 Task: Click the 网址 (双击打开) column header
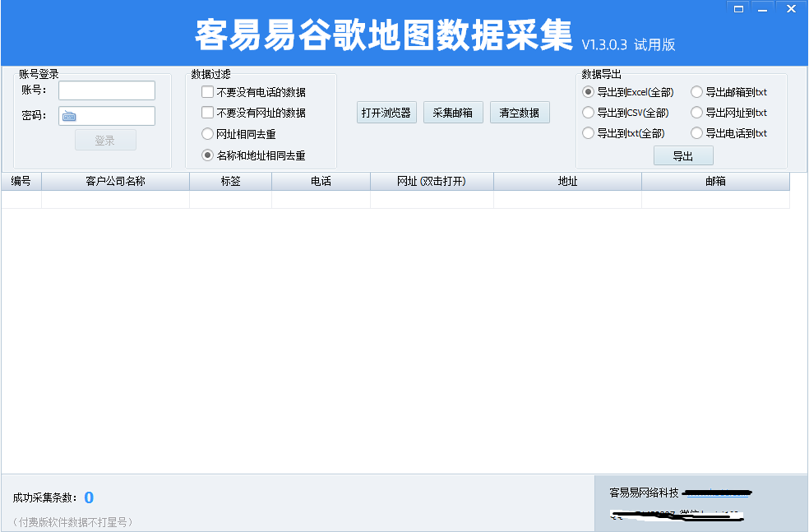[x=432, y=181]
